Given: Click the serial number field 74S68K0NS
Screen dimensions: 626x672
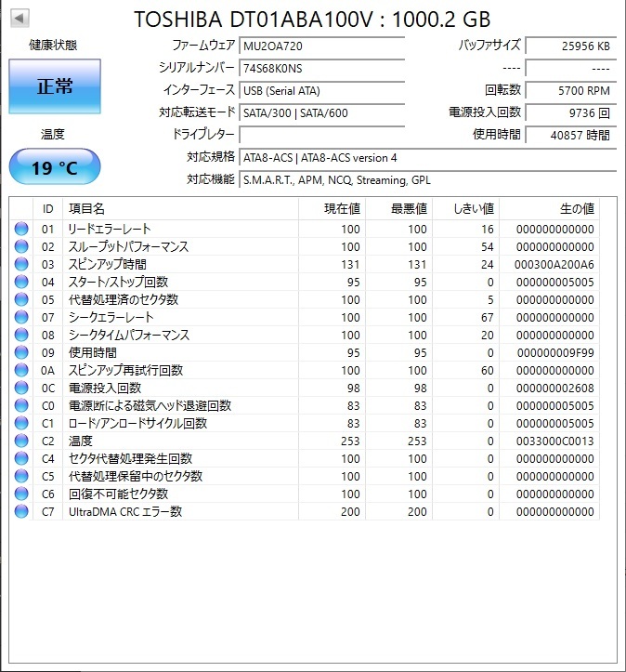Looking at the screenshot, I should coord(322,68).
